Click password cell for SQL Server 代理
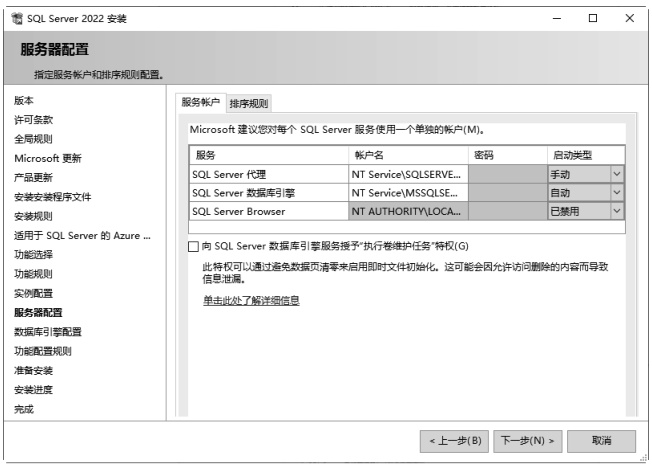 pyautogui.click(x=508, y=174)
